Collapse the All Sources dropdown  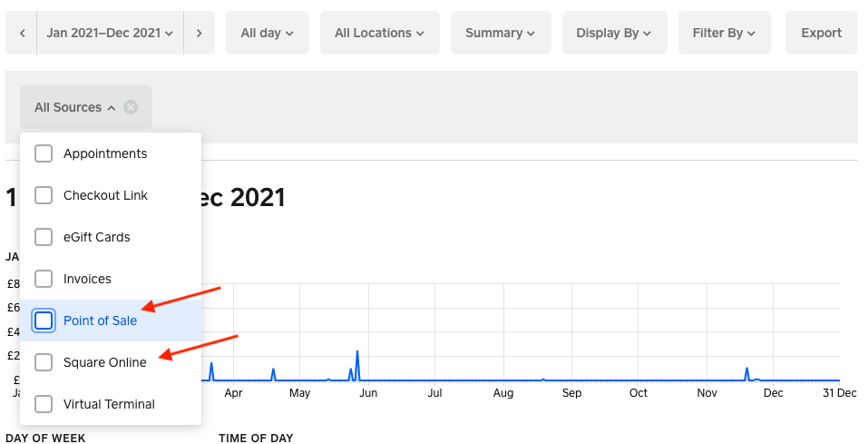coord(74,107)
